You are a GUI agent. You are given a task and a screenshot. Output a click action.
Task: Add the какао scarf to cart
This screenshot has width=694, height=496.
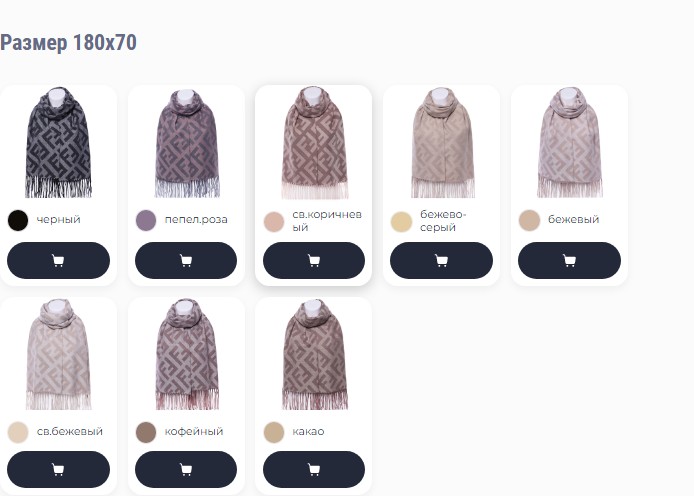(x=314, y=469)
